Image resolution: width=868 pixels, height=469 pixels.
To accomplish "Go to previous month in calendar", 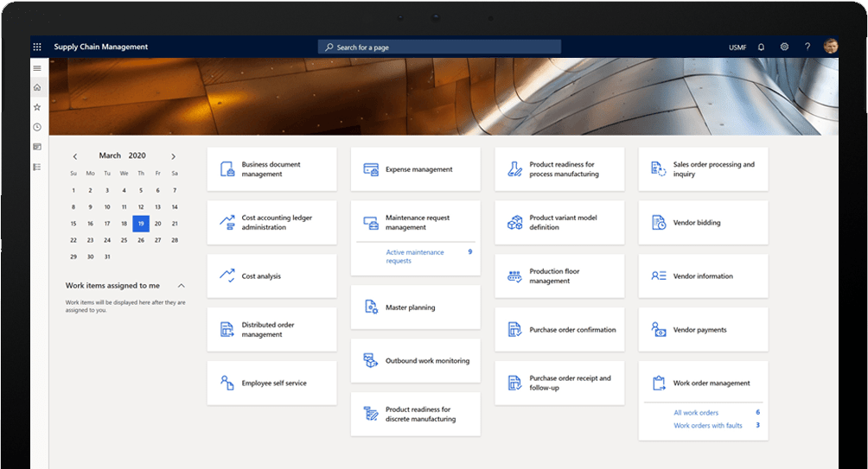I will coord(75,156).
